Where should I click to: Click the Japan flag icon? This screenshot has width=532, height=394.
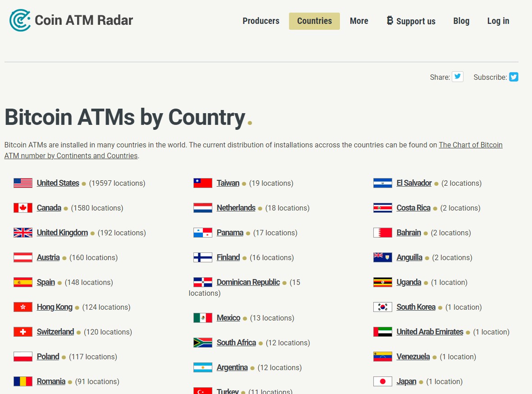point(383,381)
